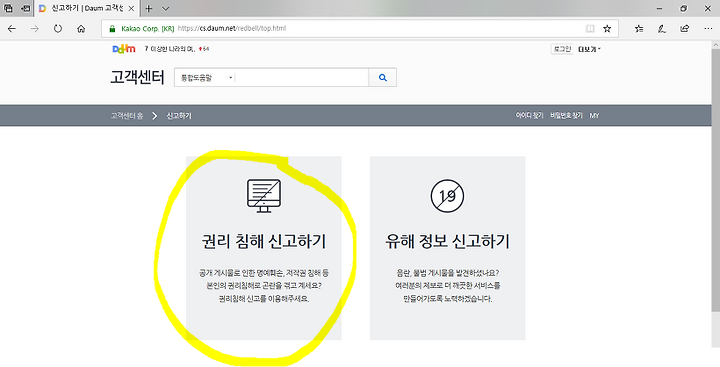Open the 아이디 찾기 link
Image resolution: width=720 pixels, height=367 pixels.
(x=529, y=116)
